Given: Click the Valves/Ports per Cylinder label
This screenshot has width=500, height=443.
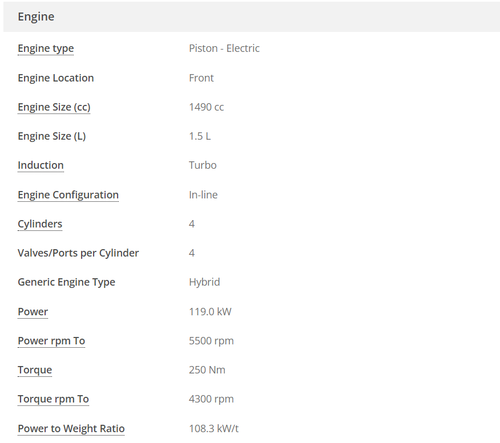Looking at the screenshot, I should pos(78,253).
